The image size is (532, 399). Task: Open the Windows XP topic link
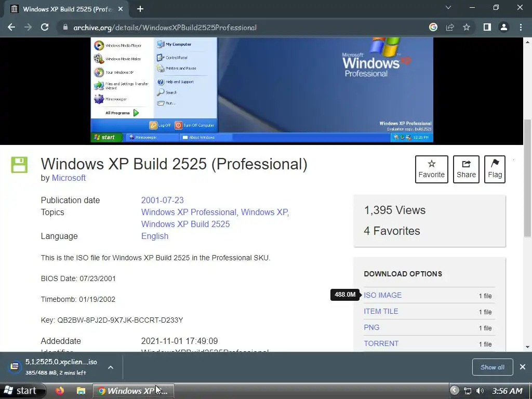click(264, 212)
